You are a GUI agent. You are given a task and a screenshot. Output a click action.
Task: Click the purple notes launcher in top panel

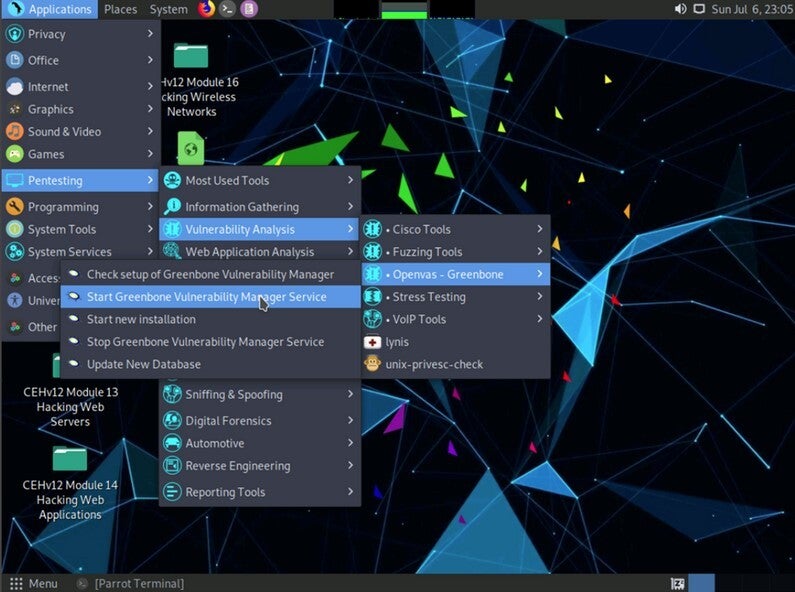[x=248, y=9]
